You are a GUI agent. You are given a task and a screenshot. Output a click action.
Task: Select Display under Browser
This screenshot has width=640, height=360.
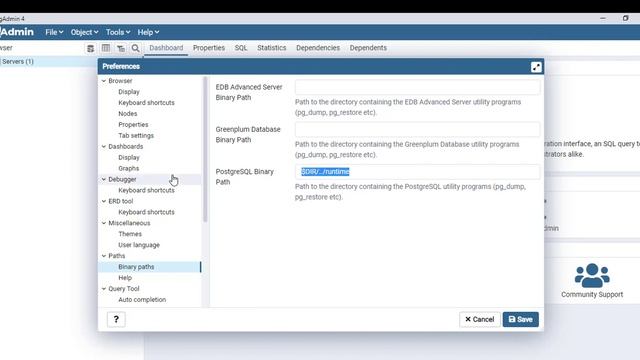[x=129, y=92]
